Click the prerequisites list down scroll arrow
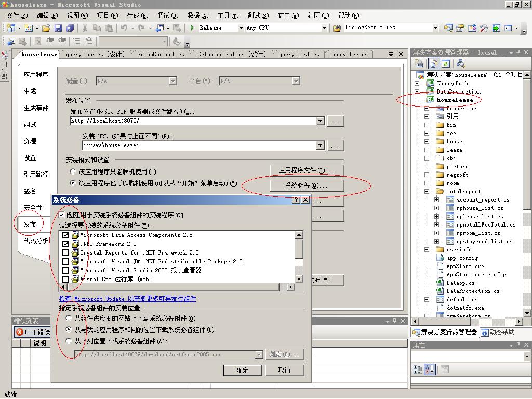Image resolution: width=532 pixels, height=399 pixels. [x=299, y=279]
